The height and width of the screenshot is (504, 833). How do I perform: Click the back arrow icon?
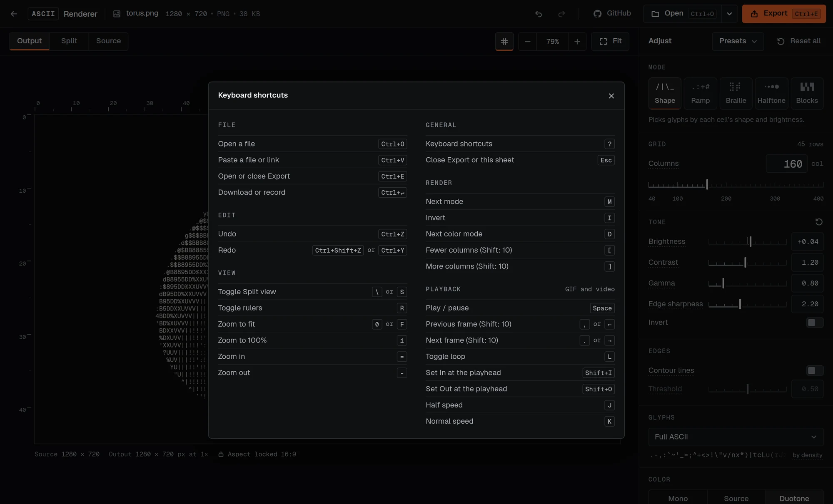point(14,14)
